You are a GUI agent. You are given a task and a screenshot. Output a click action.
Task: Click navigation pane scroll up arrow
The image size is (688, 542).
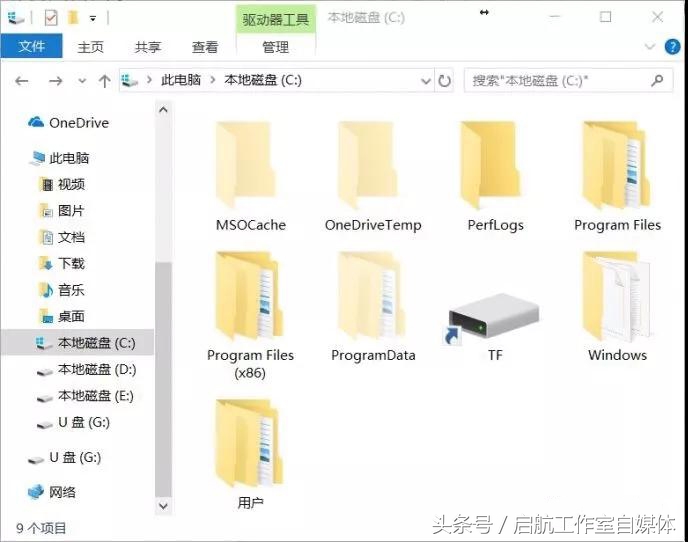pyautogui.click(x=163, y=110)
